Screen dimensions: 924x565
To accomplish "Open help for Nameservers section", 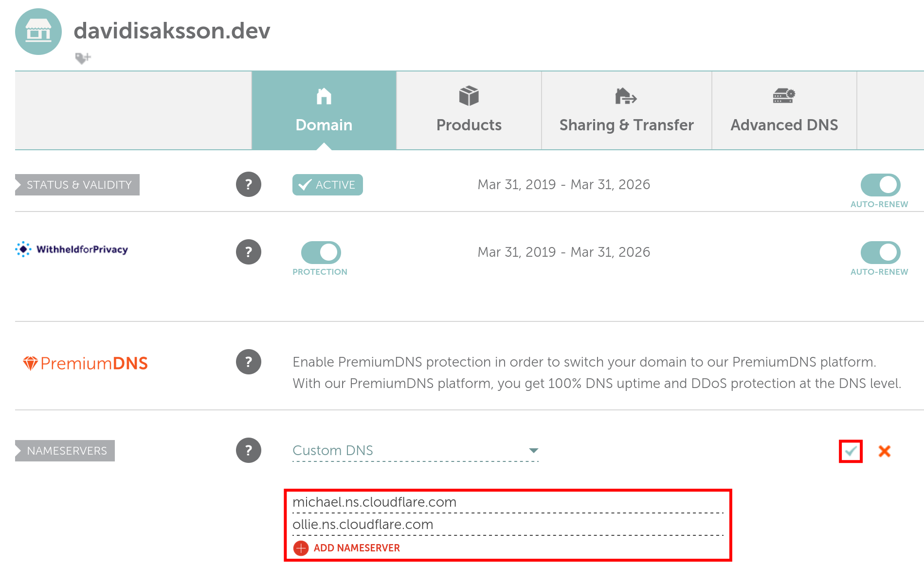I will point(249,450).
